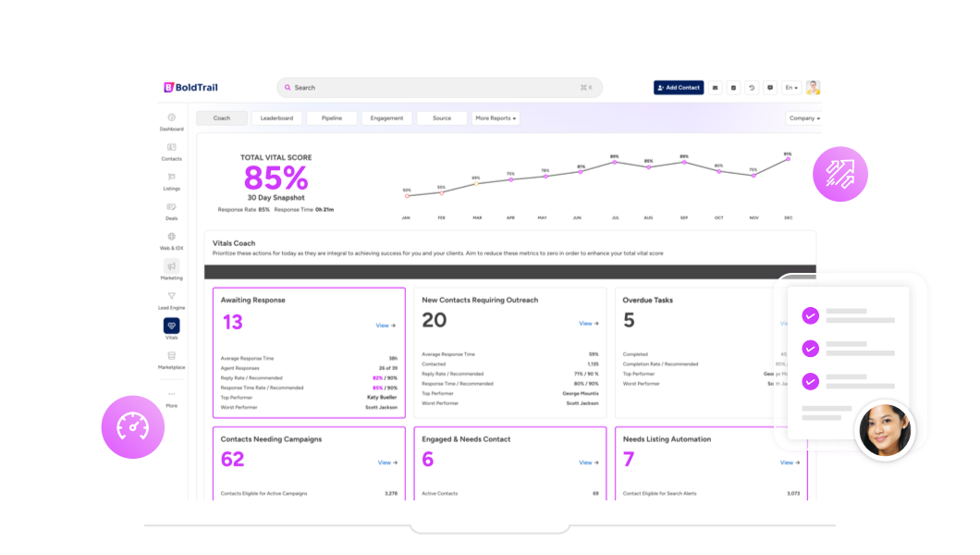Toggle second checkmark in checklist card
This screenshot has height=555, width=980.
click(810, 349)
